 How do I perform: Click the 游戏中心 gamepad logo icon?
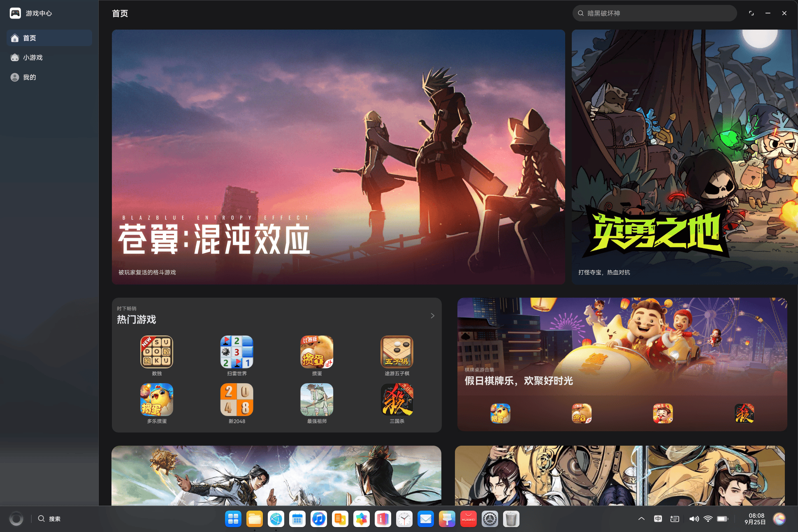(x=15, y=13)
